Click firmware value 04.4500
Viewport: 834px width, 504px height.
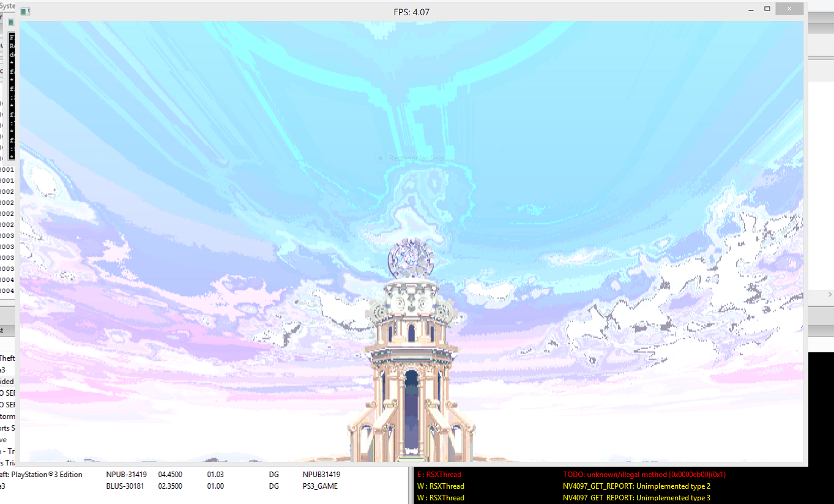(x=171, y=474)
